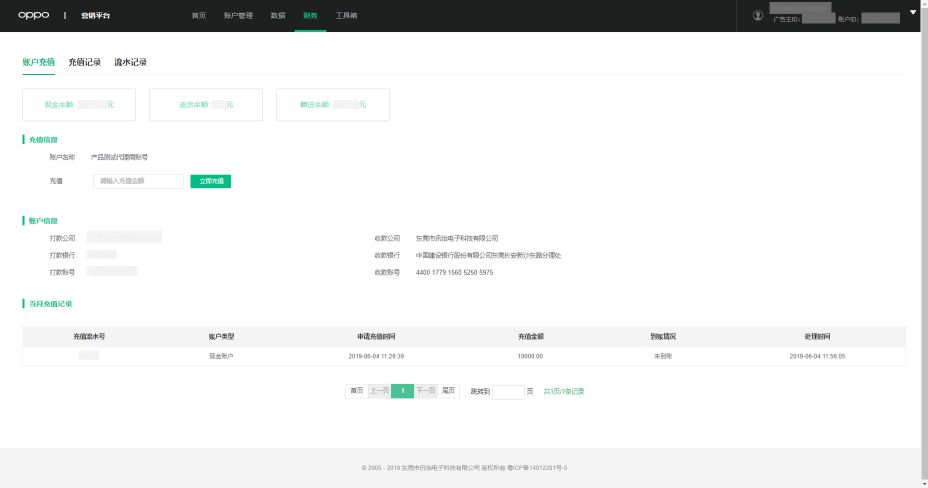Click the user avatar icon
928x488 pixels.
(758, 16)
